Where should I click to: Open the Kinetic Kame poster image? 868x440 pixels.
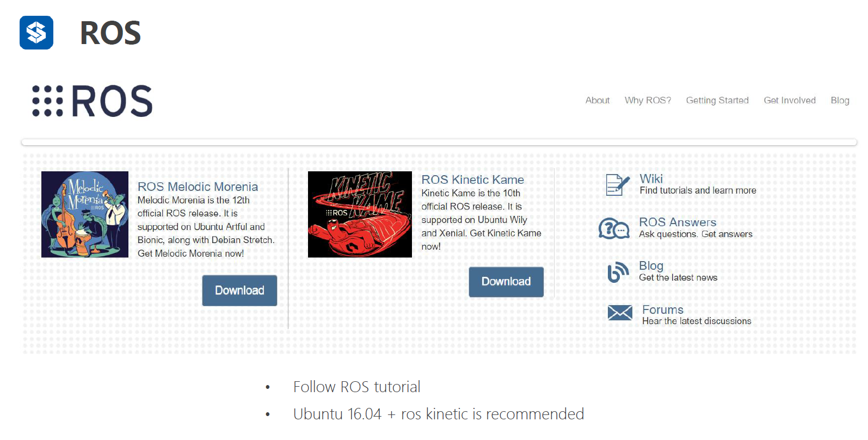tap(360, 214)
